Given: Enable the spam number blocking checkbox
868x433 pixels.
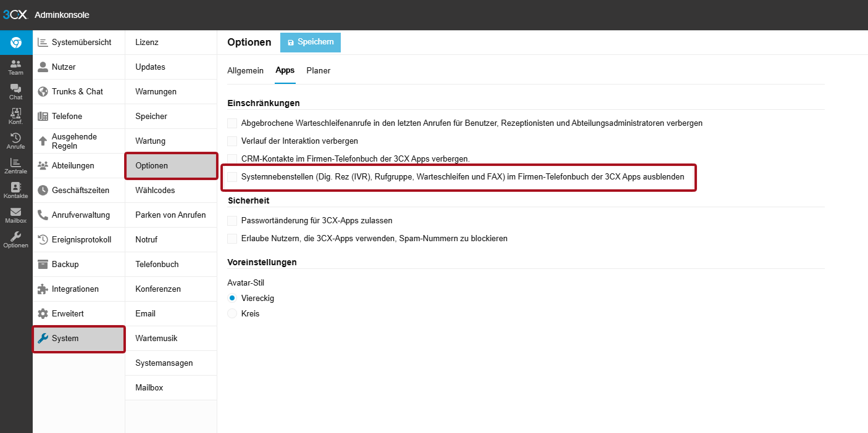Looking at the screenshot, I should pos(232,239).
